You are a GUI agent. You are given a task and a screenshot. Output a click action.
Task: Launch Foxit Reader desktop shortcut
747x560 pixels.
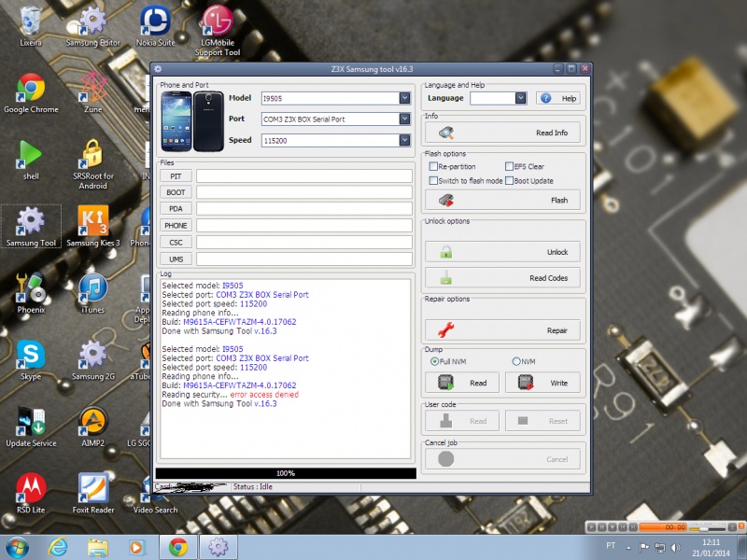[x=92, y=493]
